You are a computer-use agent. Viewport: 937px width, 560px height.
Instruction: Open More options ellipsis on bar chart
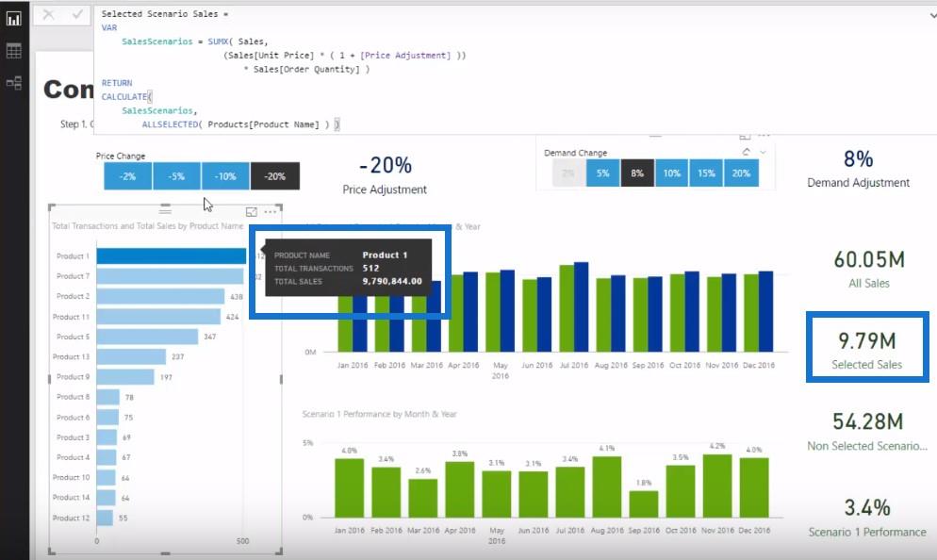(271, 211)
